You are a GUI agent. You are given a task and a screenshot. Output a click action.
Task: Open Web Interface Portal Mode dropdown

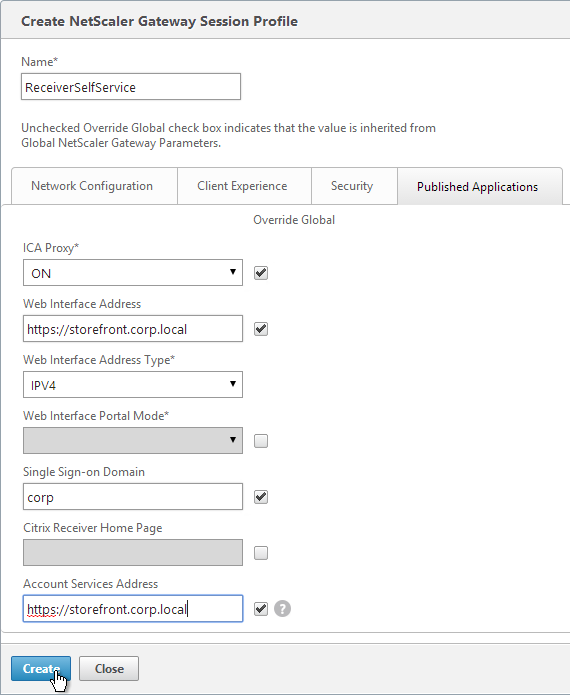133,441
